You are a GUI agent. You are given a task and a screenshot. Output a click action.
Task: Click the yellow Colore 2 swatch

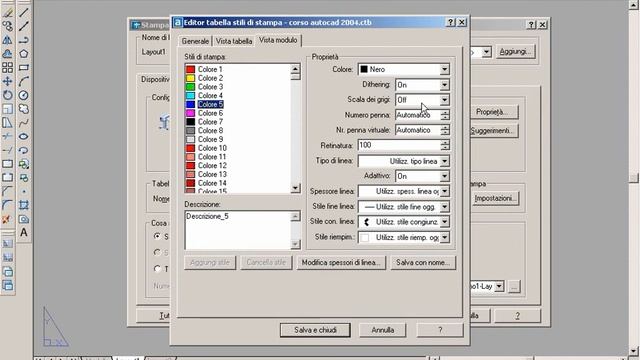[190, 78]
